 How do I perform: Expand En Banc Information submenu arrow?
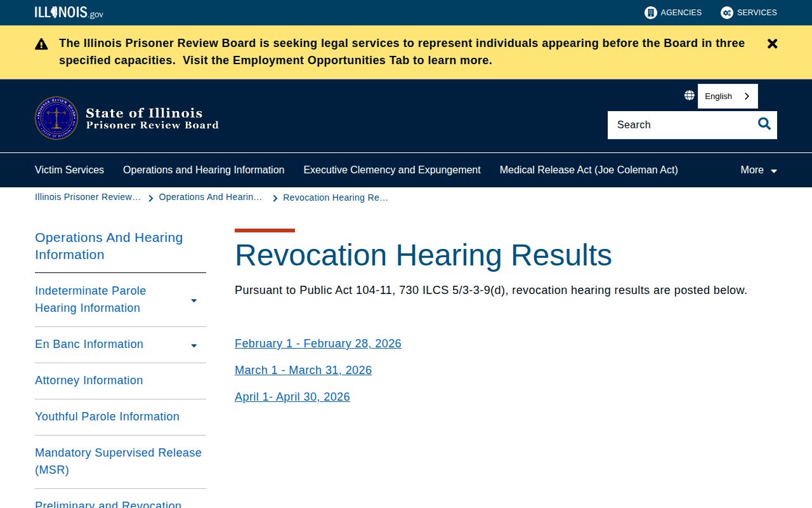click(194, 345)
